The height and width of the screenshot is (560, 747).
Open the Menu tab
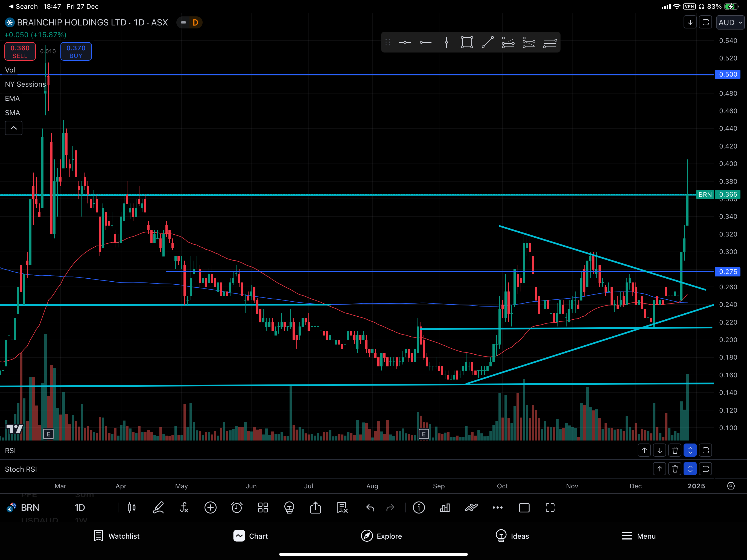tap(639, 536)
